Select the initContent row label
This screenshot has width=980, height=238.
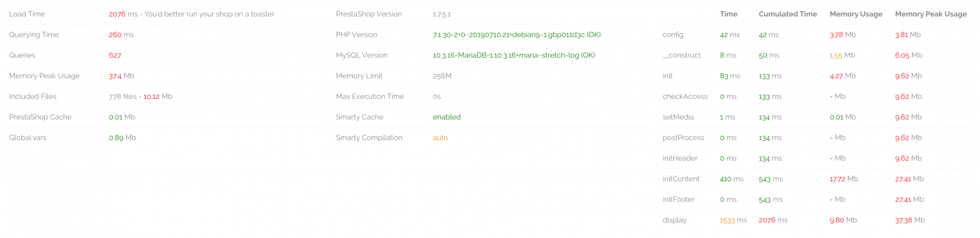pos(681,179)
